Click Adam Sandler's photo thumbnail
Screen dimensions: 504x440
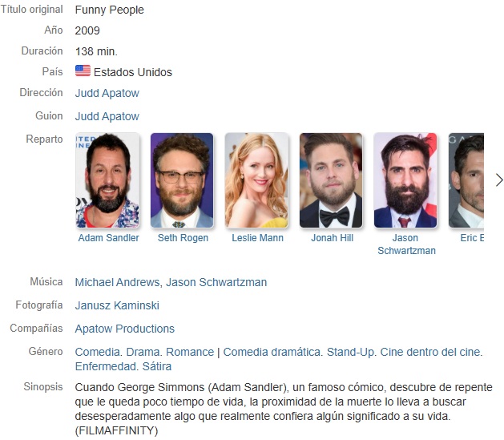(x=107, y=180)
